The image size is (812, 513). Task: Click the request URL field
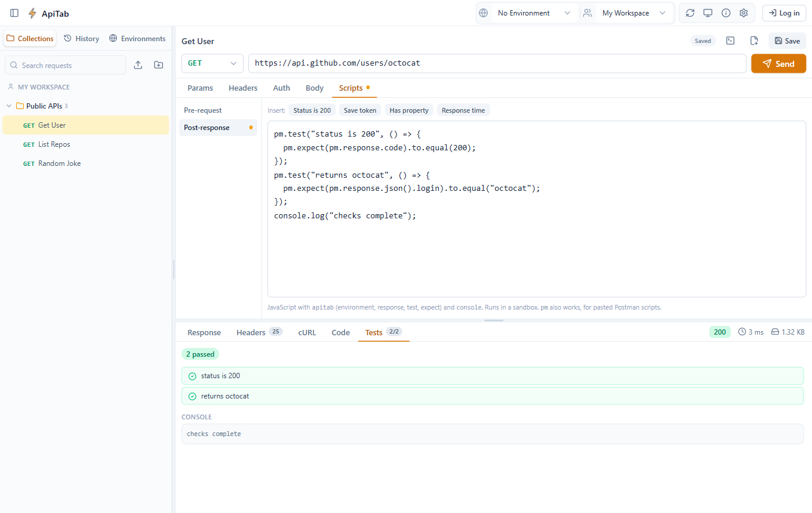click(x=497, y=63)
